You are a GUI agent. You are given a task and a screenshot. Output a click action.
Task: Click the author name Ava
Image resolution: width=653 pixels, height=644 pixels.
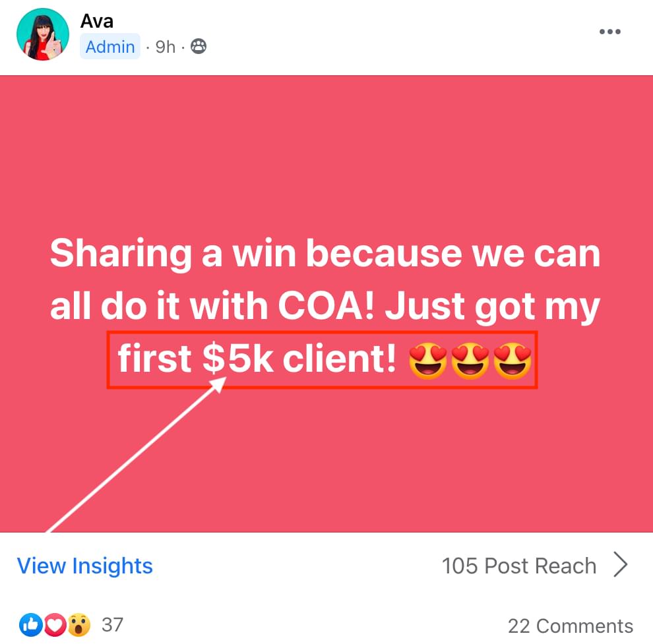tap(97, 21)
